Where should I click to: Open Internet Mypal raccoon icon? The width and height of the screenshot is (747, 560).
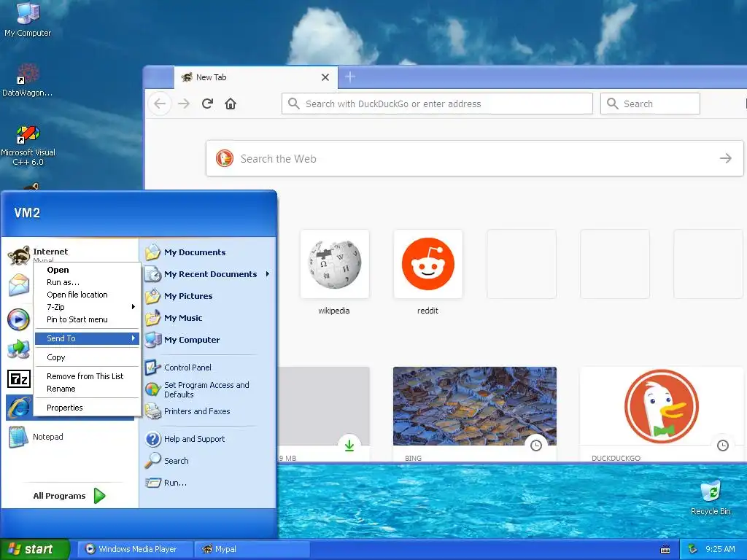tap(19, 256)
